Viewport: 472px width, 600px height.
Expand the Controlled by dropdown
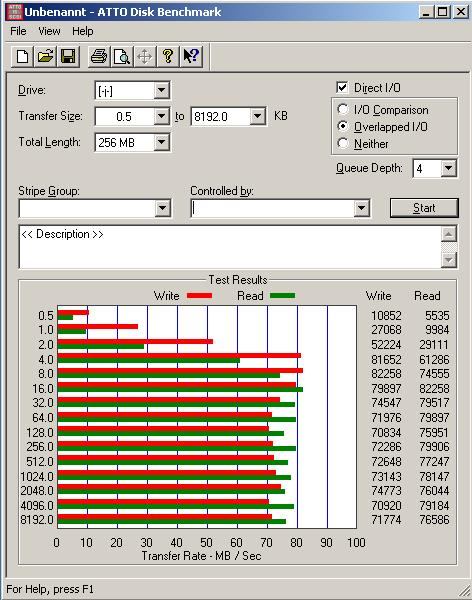tap(361, 208)
